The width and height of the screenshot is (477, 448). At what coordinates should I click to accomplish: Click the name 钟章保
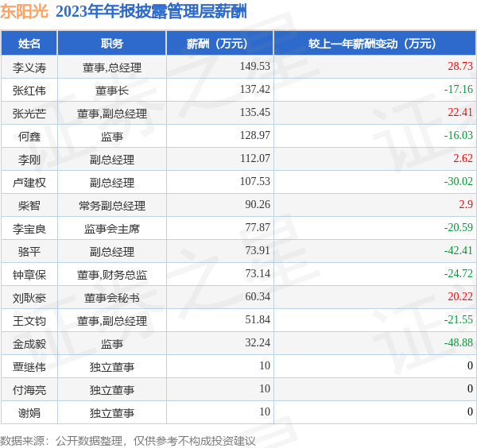pos(29,275)
